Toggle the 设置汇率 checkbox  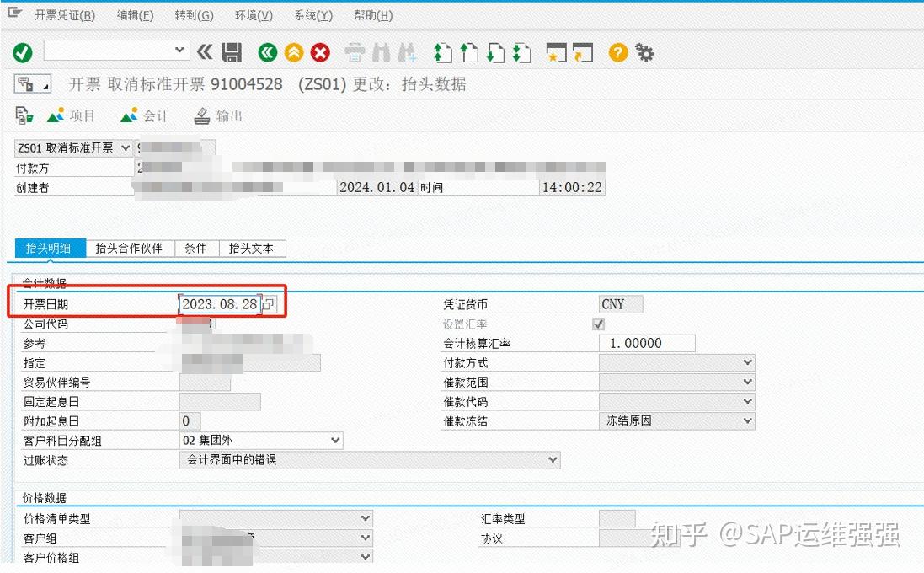(598, 324)
